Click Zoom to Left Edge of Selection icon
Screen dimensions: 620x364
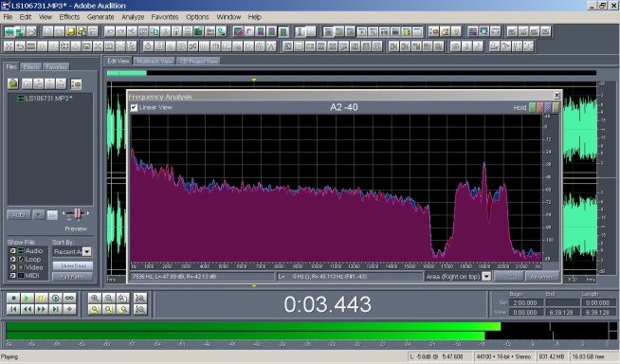pos(109,309)
